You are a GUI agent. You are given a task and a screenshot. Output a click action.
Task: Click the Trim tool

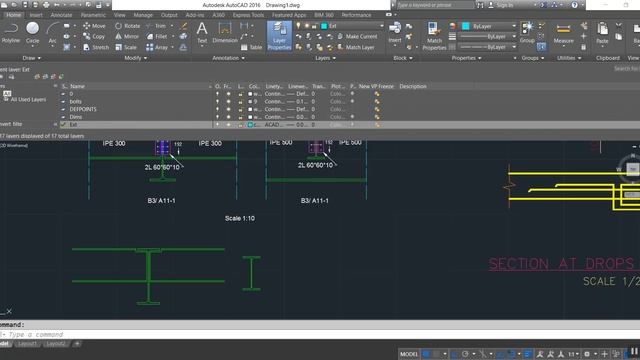coord(156,26)
